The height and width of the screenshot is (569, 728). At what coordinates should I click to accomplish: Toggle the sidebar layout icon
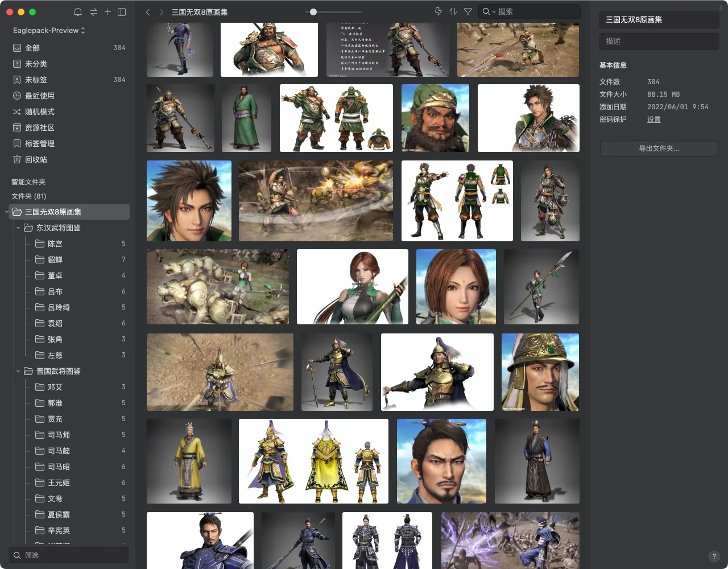(x=122, y=12)
